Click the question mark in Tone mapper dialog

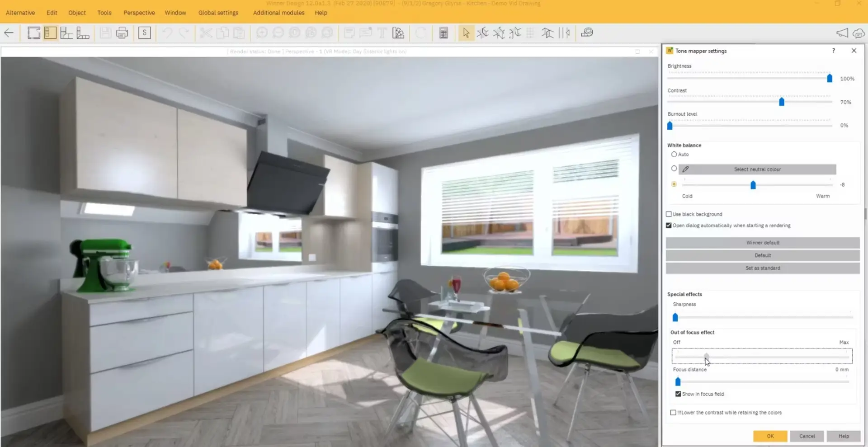(833, 51)
